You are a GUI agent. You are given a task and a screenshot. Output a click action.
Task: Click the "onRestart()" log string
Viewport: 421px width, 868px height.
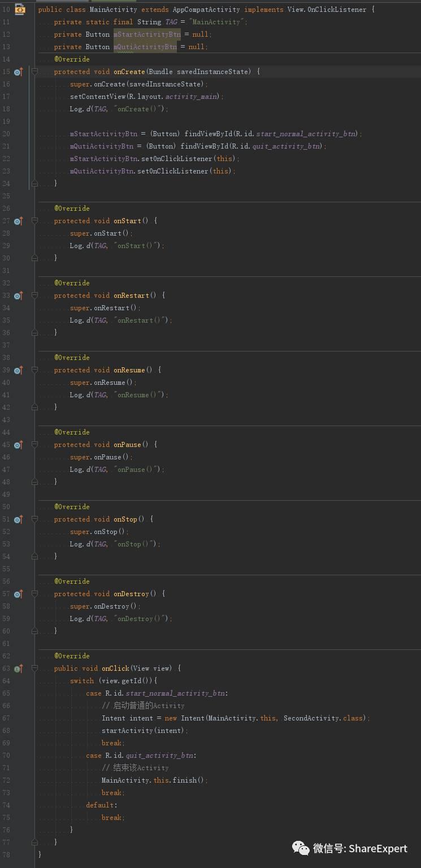click(x=141, y=320)
